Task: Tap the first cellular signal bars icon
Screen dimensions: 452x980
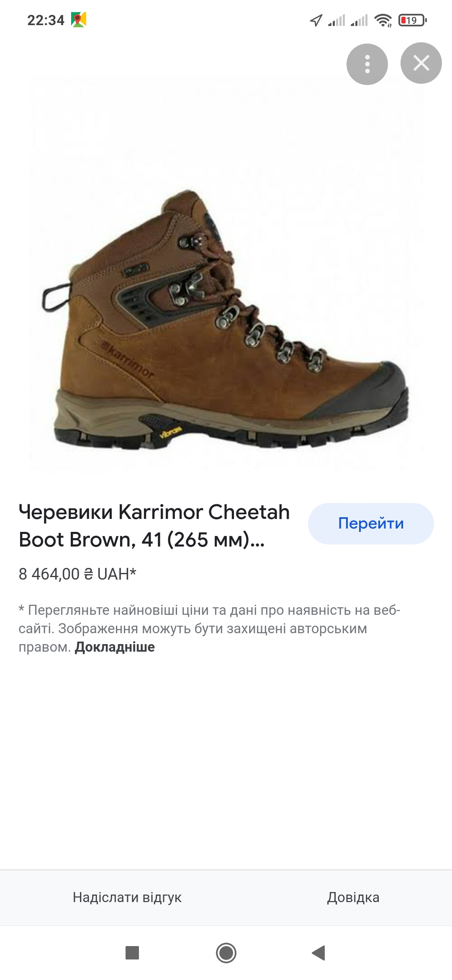Action: point(336,20)
